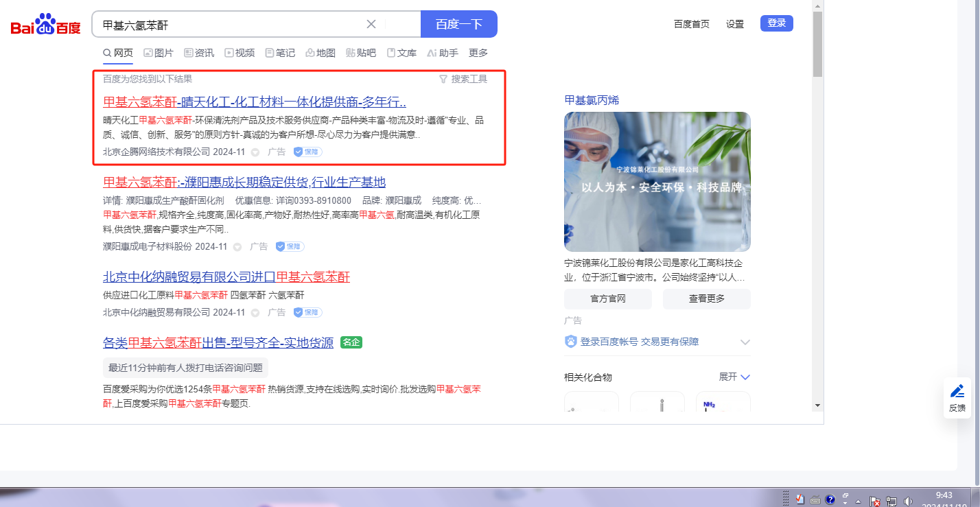
Task: Click the page vertical scrollbar thumb
Action: point(817,45)
